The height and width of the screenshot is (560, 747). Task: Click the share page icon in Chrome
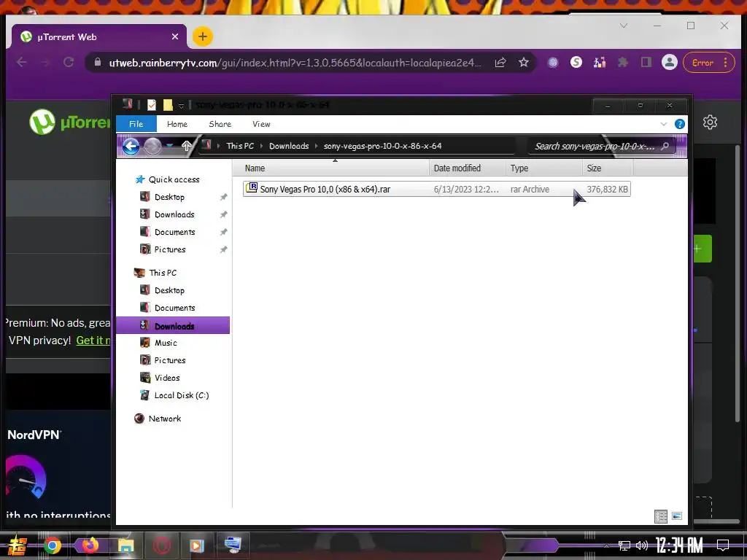coord(500,63)
